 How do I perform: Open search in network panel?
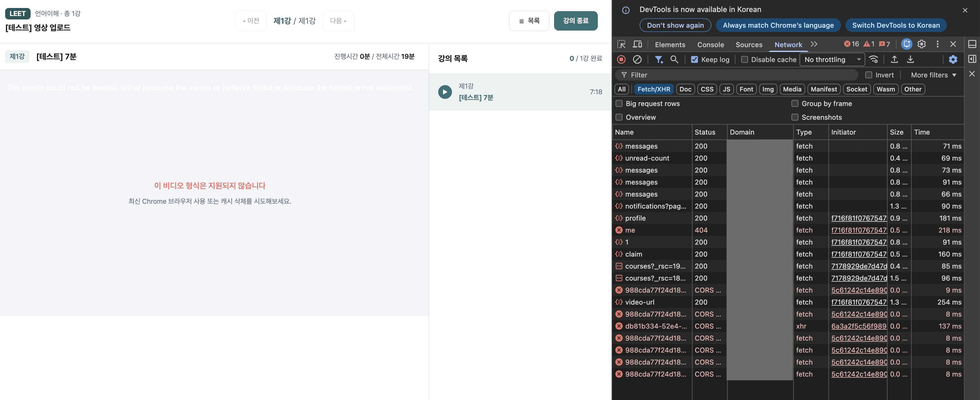point(674,59)
